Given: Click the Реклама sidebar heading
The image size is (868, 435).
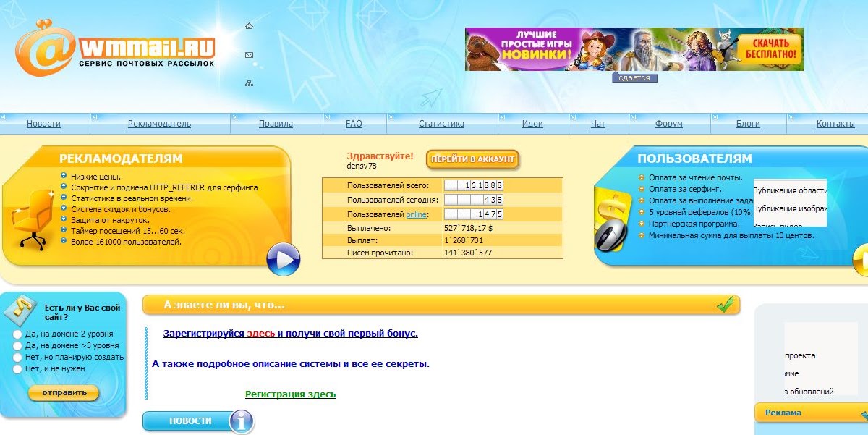Looking at the screenshot, I should 783,413.
